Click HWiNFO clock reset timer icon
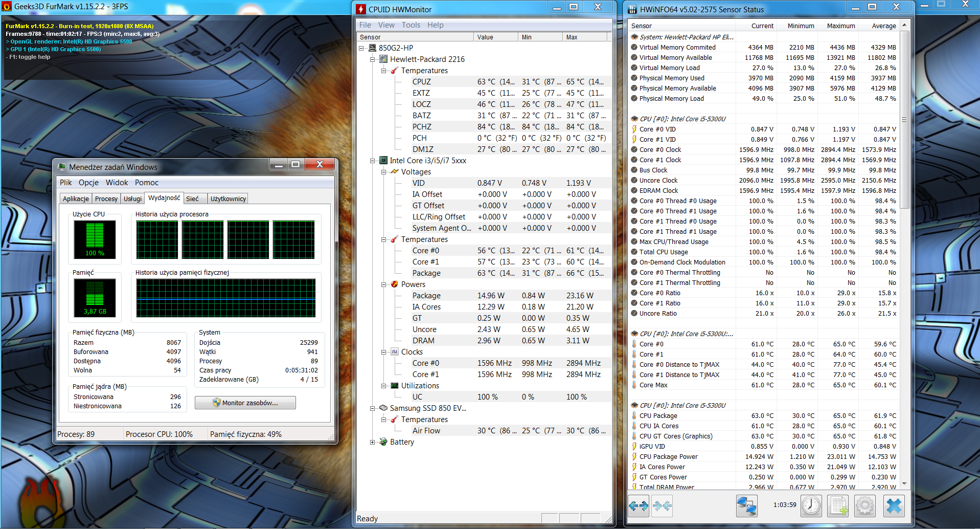This screenshot has height=529, width=980. pyautogui.click(x=811, y=505)
